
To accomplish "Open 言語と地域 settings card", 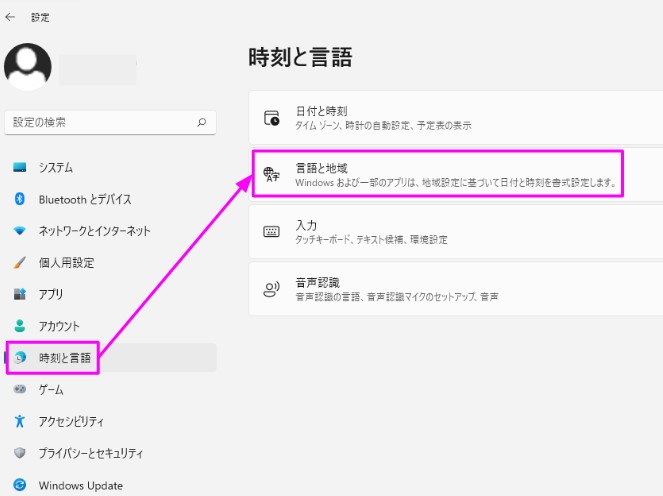I will [x=456, y=174].
